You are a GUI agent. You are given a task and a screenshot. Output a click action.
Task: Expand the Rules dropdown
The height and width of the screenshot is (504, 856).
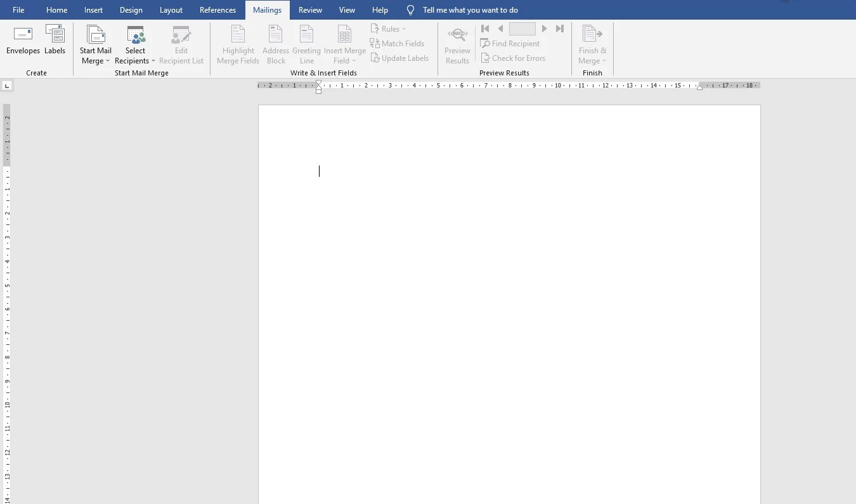388,29
